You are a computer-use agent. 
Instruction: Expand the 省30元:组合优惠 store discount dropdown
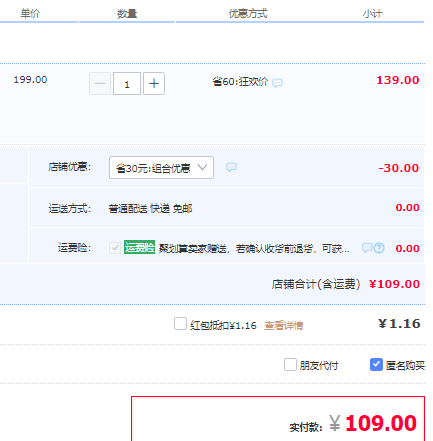tap(161, 168)
